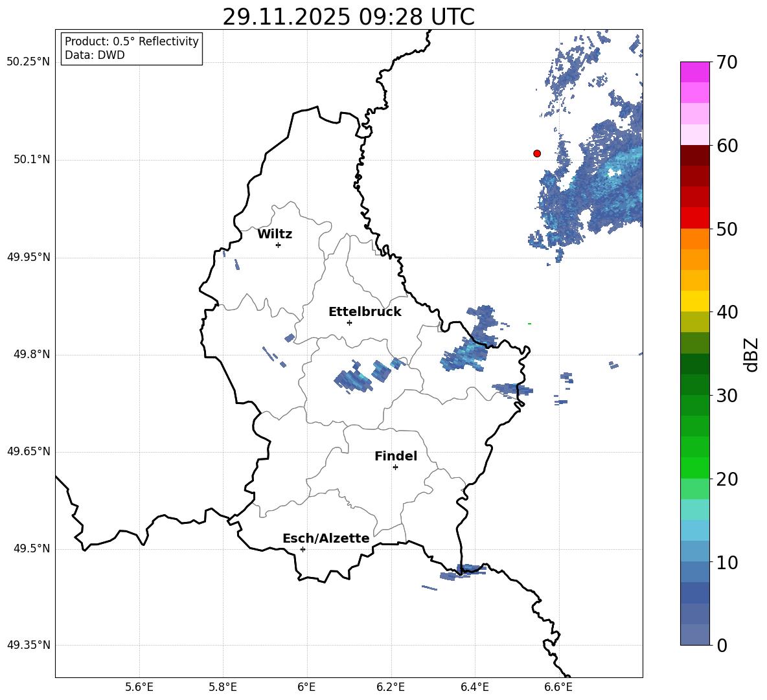
Task: Click the Ettelbruck city label
Action: pos(365,312)
